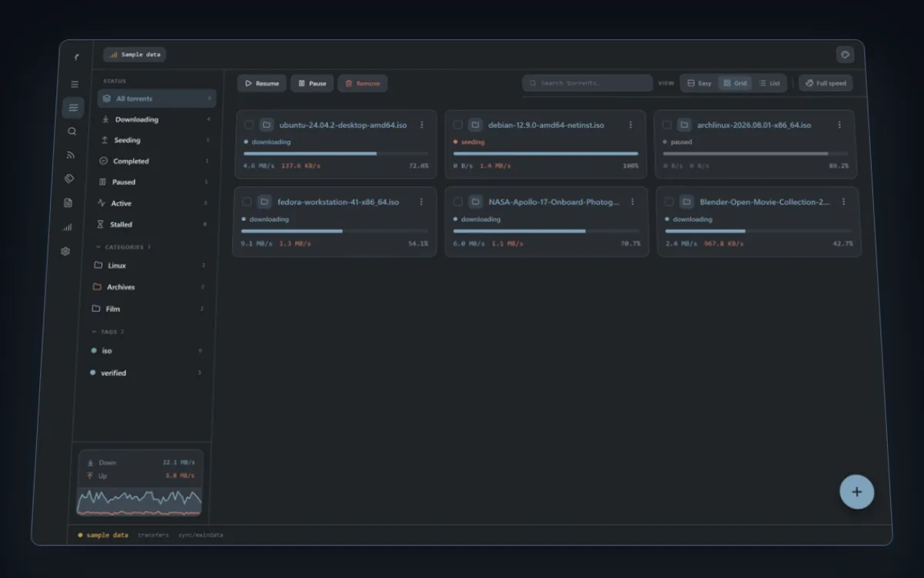Click folder icon on debian-12.9.0 card
Image resolution: width=924 pixels, height=578 pixels.
475,125
